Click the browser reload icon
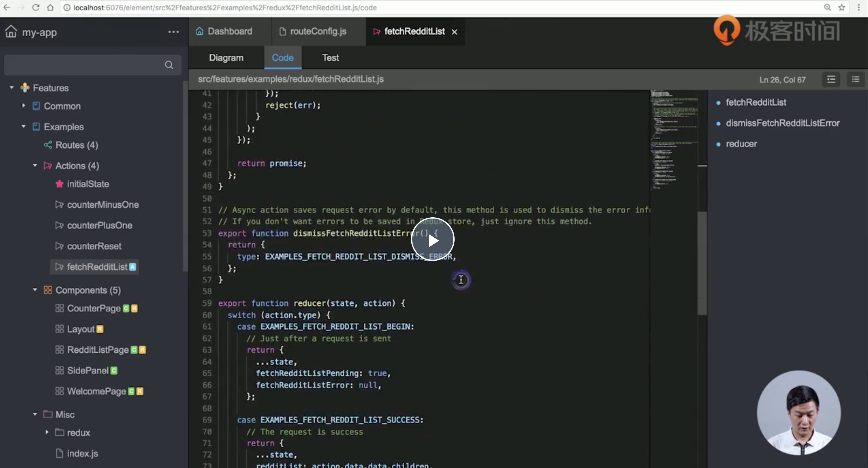 36,7
